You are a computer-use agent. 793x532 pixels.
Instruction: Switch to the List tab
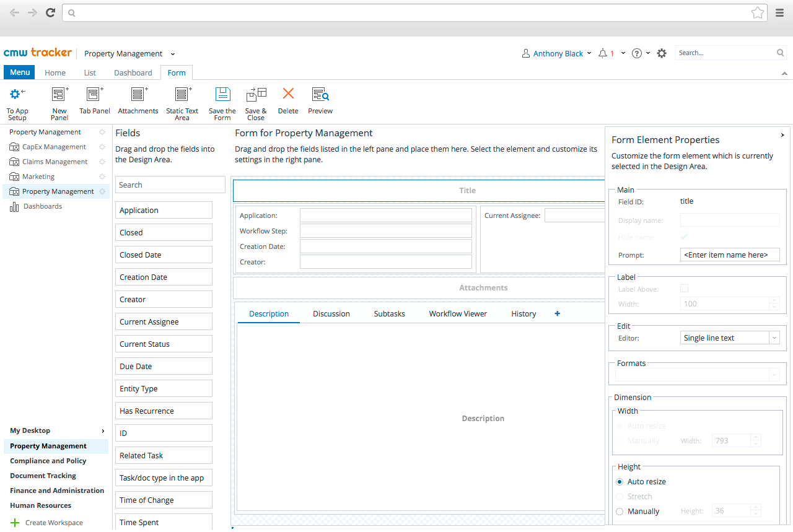point(90,72)
